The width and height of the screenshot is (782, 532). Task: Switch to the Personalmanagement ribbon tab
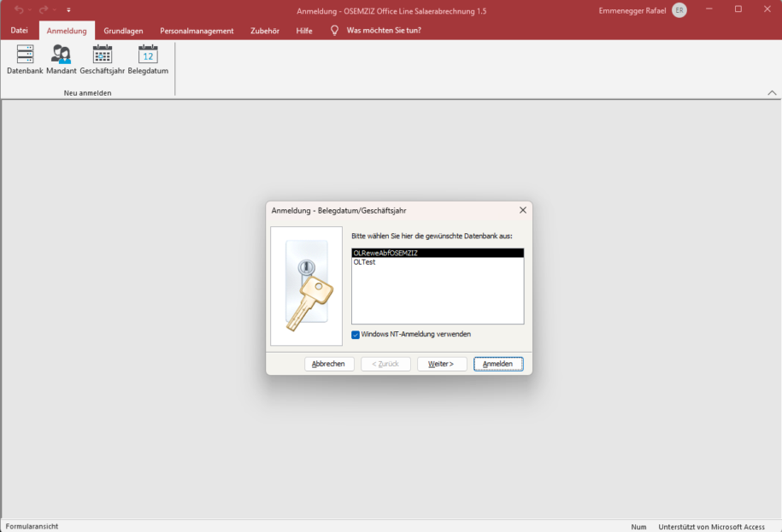pyautogui.click(x=197, y=30)
